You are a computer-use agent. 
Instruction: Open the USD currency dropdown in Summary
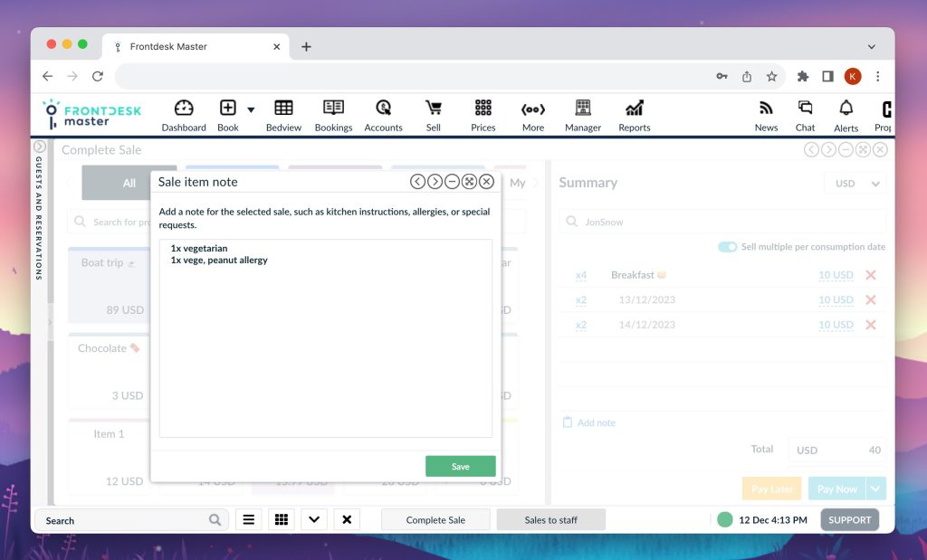[x=855, y=183]
